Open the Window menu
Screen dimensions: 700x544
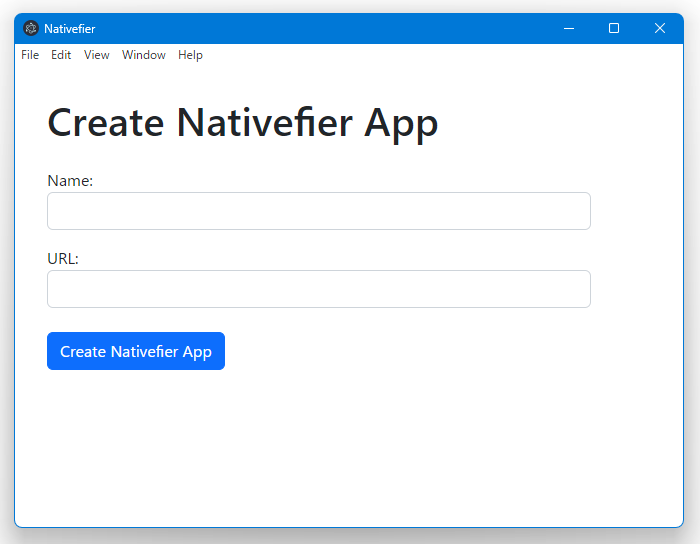[144, 55]
